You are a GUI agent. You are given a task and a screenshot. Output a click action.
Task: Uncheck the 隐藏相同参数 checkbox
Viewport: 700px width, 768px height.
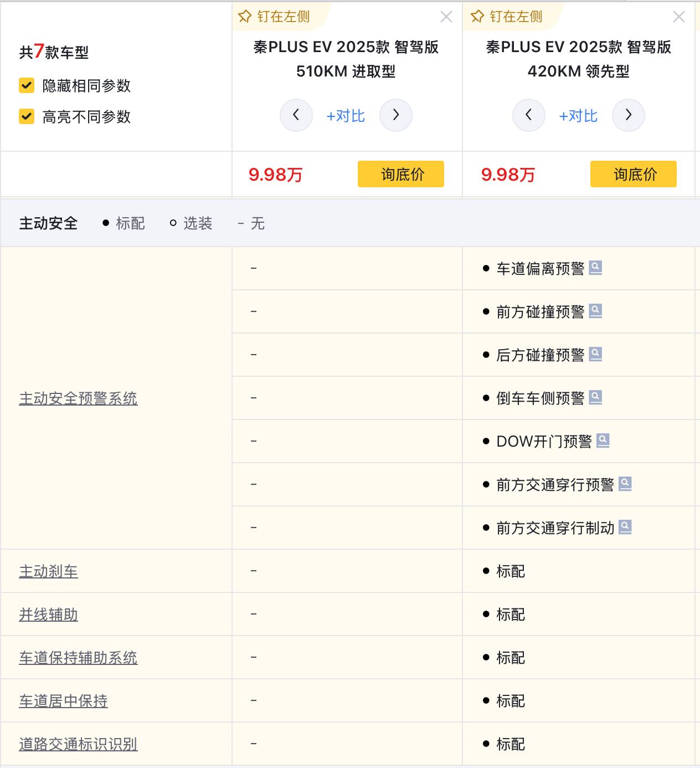tap(27, 85)
